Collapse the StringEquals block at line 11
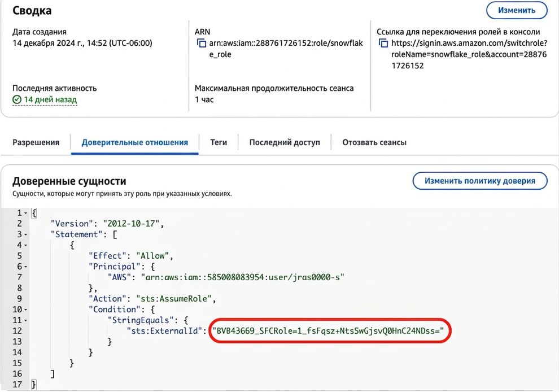The width and height of the screenshot is (559, 392). point(25,320)
